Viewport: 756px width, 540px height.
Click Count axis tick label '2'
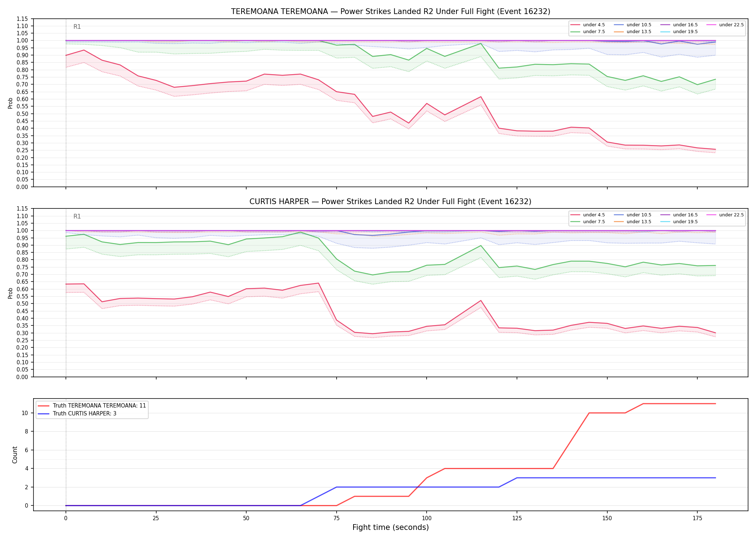[x=26, y=487]
